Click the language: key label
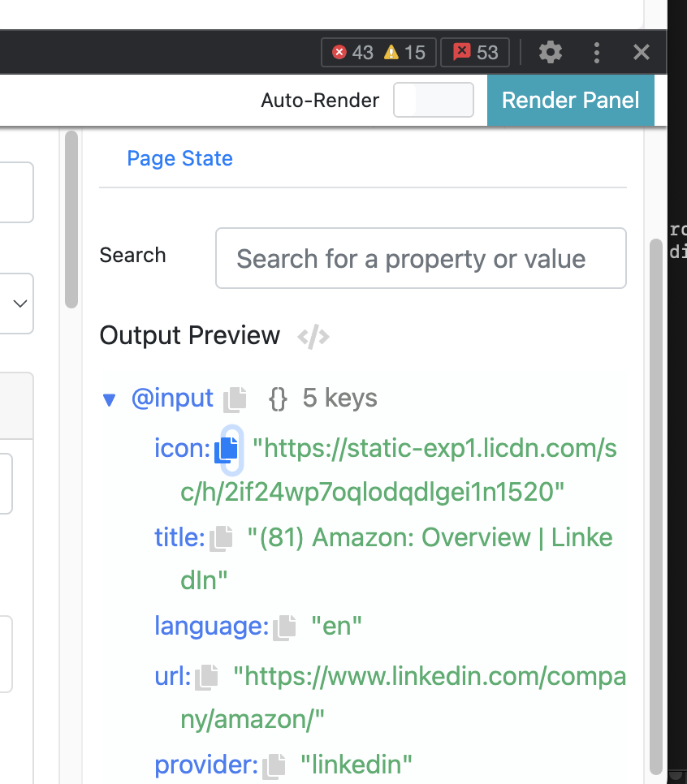 pyautogui.click(x=212, y=627)
